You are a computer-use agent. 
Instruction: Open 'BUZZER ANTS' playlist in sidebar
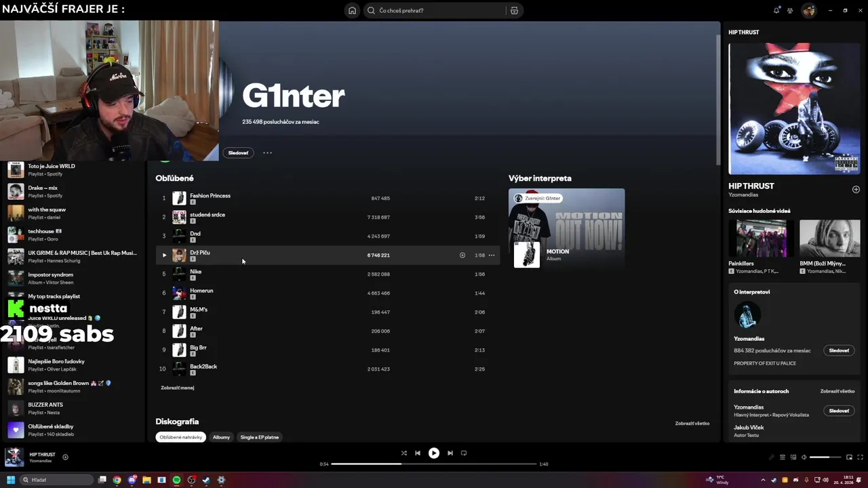[x=73, y=408]
